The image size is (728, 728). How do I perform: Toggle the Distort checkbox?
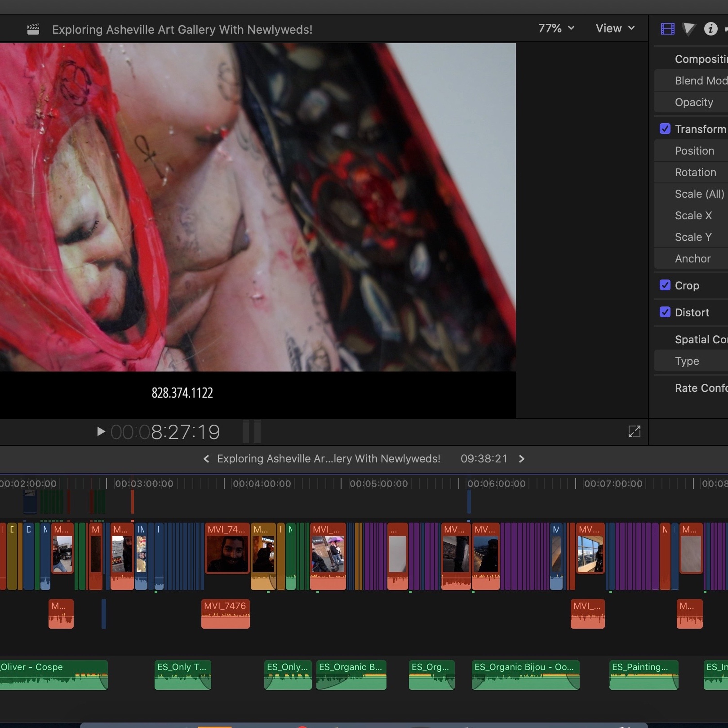click(665, 312)
